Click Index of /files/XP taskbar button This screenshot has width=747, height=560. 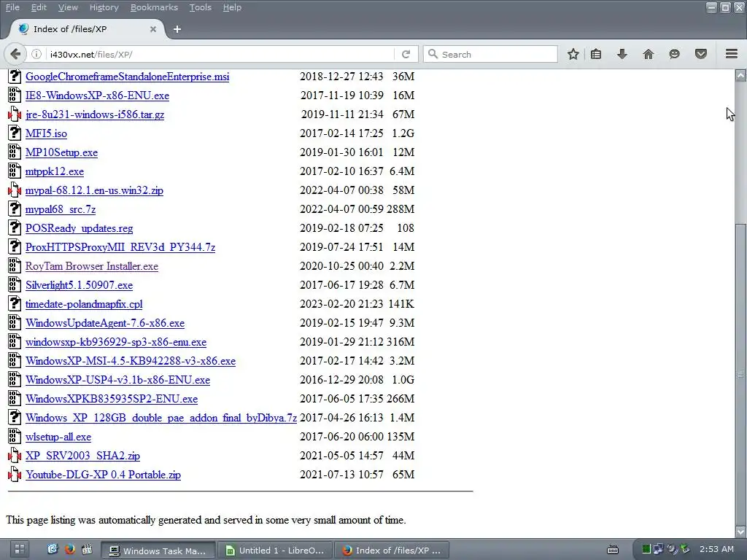tap(392, 551)
